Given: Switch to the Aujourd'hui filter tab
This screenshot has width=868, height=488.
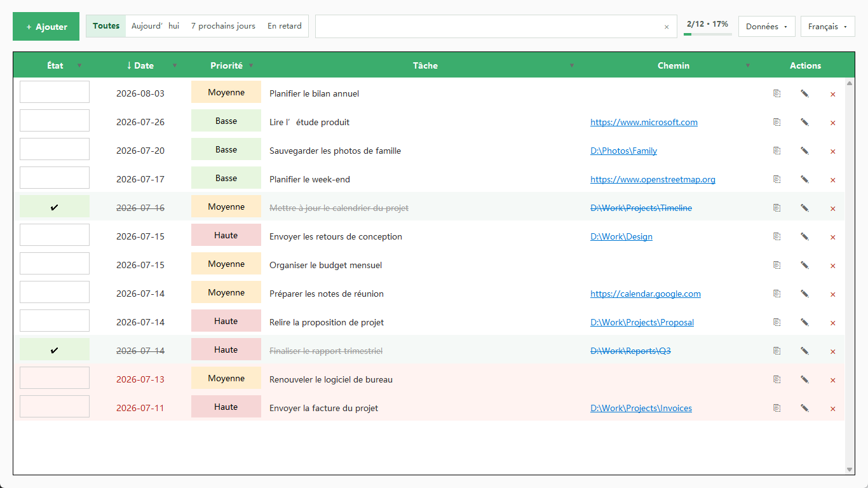Looking at the screenshot, I should tap(155, 26).
